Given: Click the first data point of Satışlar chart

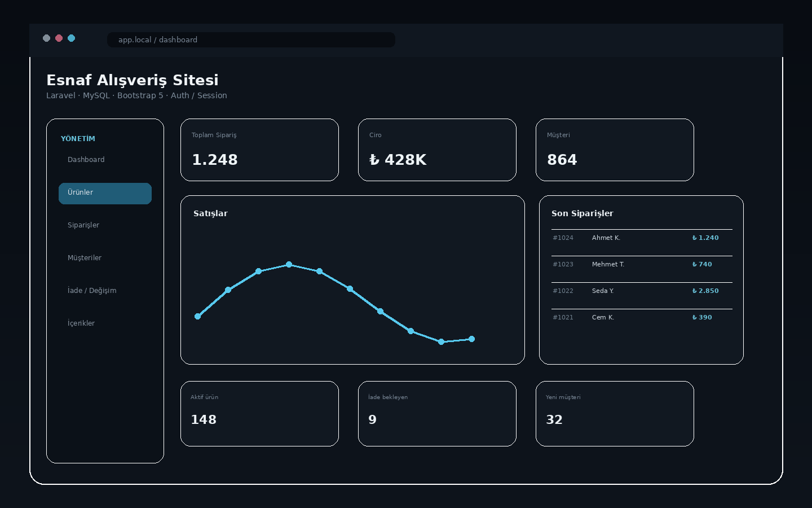Looking at the screenshot, I should pyautogui.click(x=197, y=317).
